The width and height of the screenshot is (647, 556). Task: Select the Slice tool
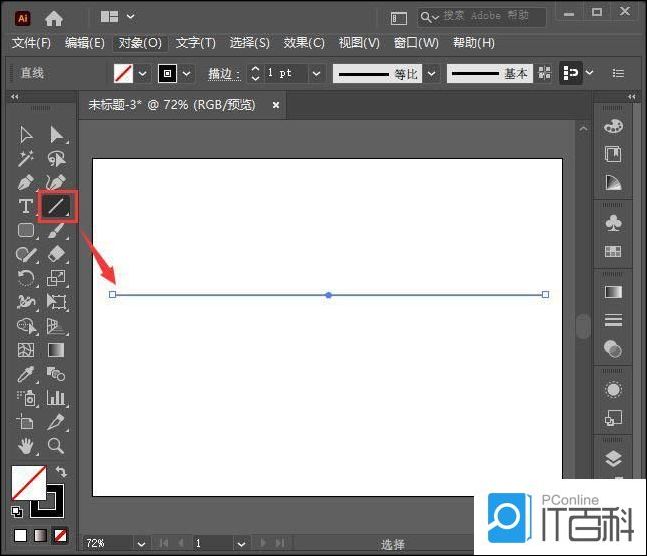click(x=56, y=422)
